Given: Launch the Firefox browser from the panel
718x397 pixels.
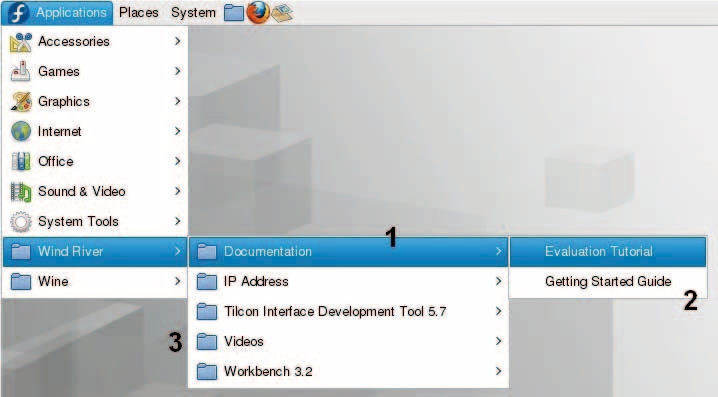Looking at the screenshot, I should tap(258, 12).
